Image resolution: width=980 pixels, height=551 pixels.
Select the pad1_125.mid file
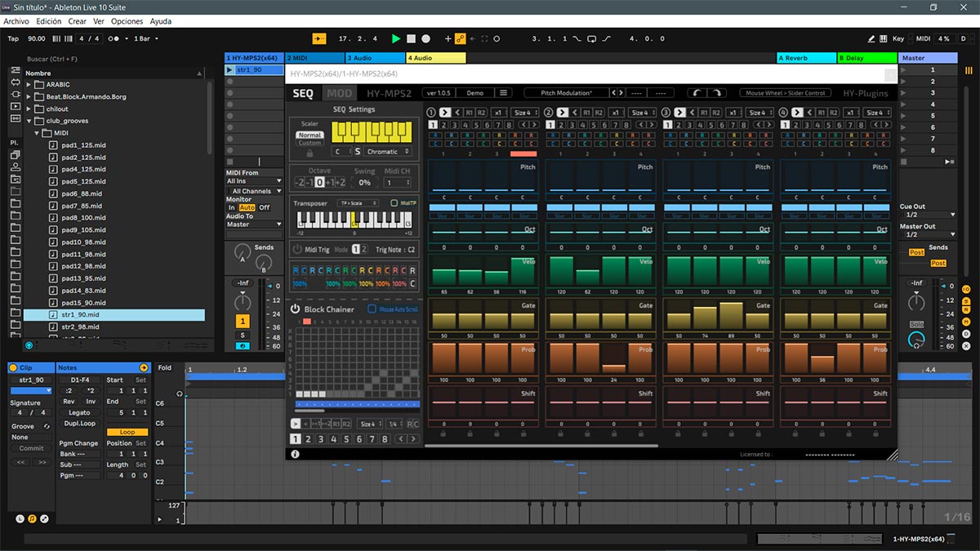(x=83, y=145)
